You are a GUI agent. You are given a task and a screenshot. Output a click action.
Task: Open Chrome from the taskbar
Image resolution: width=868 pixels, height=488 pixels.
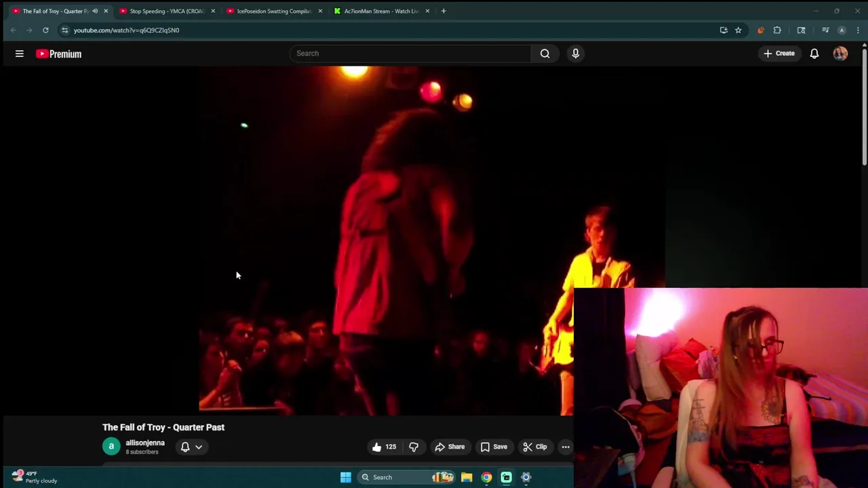click(486, 477)
